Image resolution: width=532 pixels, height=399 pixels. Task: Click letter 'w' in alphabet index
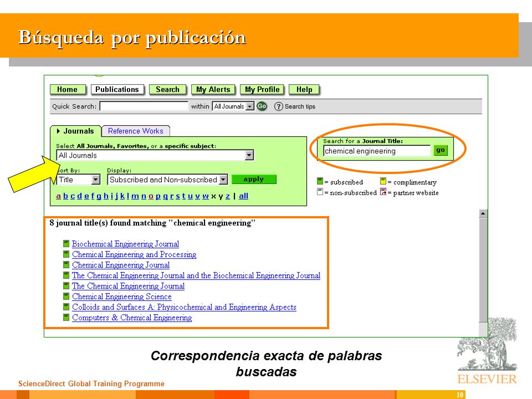pos(205,196)
